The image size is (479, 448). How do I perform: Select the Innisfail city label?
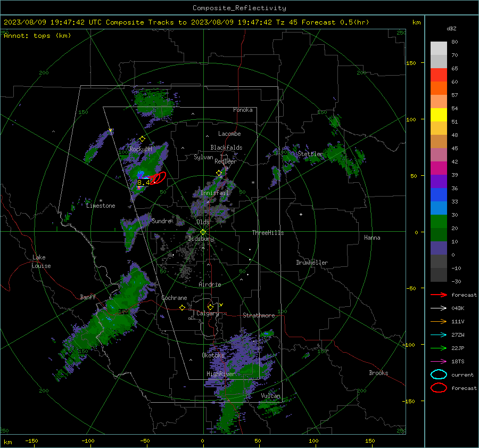point(215,193)
